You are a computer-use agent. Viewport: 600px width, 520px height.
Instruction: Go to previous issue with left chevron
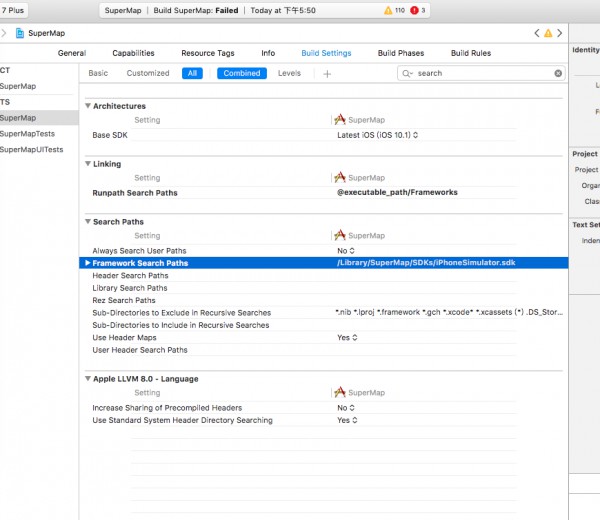point(537,33)
